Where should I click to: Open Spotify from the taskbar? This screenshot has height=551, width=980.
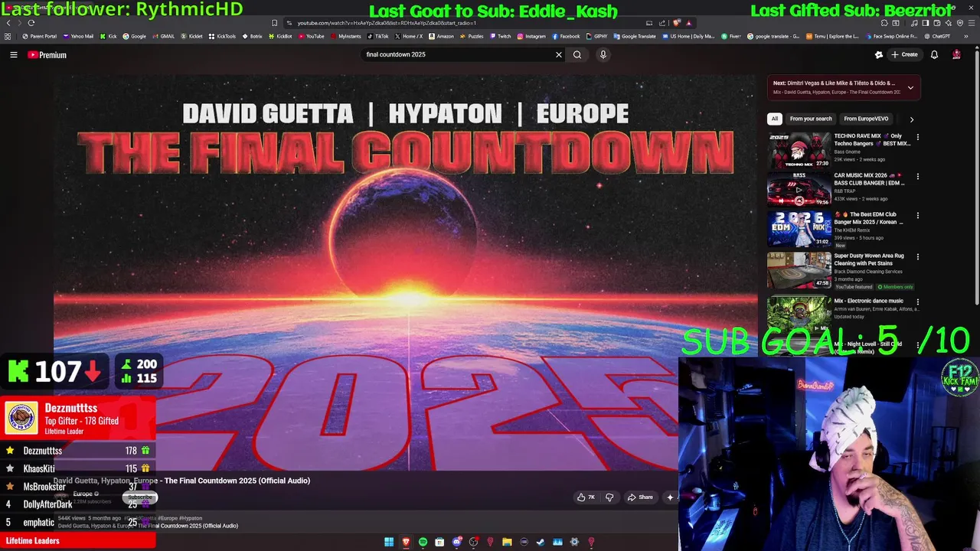(423, 543)
